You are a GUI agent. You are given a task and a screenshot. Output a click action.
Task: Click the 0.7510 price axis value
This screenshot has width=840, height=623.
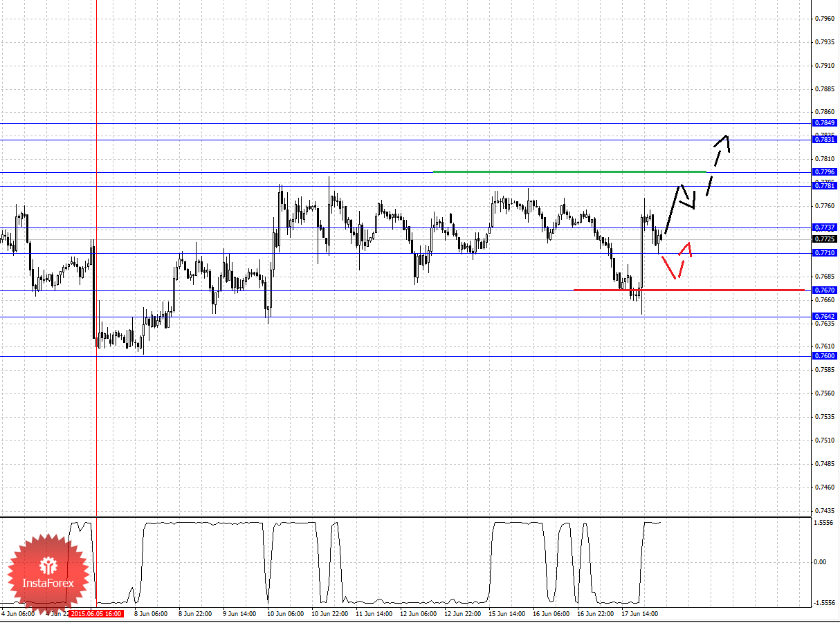[x=825, y=440]
